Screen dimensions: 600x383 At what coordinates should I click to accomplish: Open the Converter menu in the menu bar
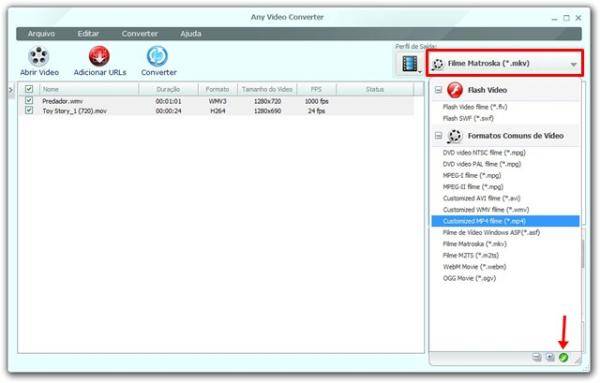pos(140,34)
